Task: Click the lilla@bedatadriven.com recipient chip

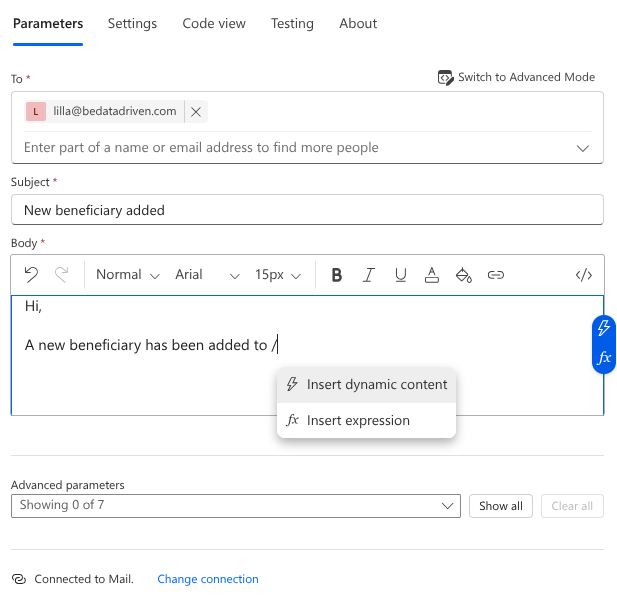Action: (115, 112)
